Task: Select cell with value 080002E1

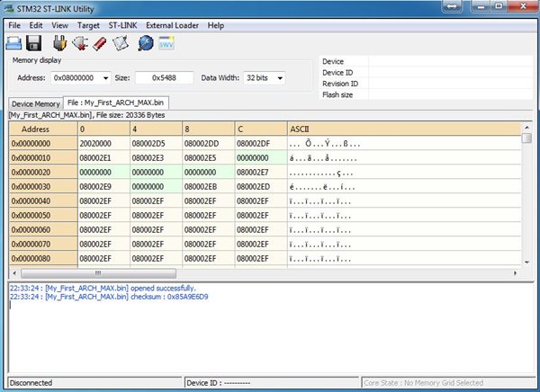Action: (x=103, y=158)
